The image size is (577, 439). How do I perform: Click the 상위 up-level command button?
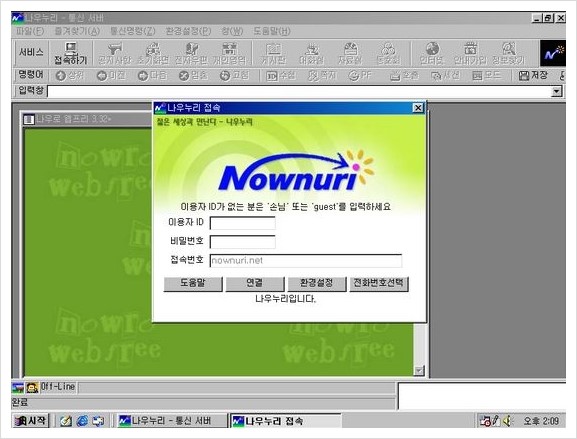(x=70, y=75)
